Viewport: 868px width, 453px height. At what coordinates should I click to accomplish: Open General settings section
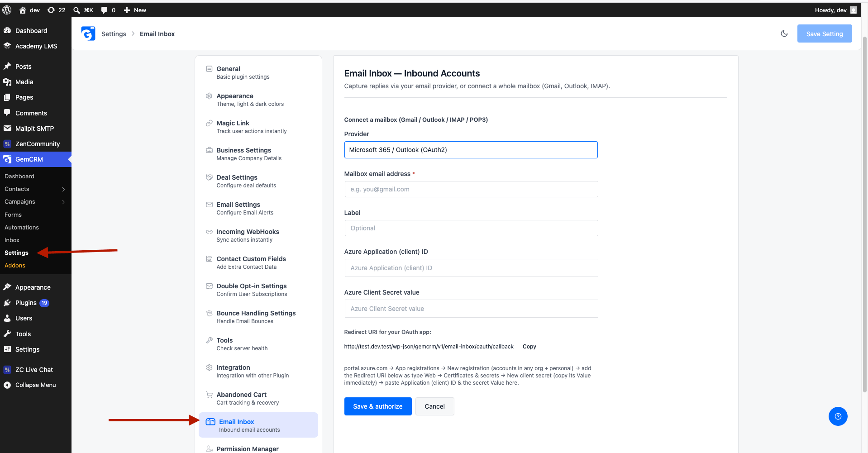(x=258, y=72)
